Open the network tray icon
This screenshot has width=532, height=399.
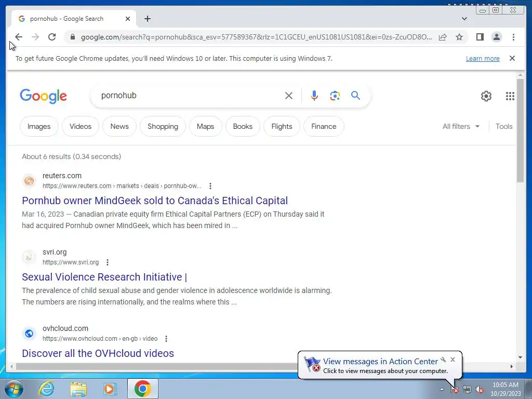coord(467,390)
